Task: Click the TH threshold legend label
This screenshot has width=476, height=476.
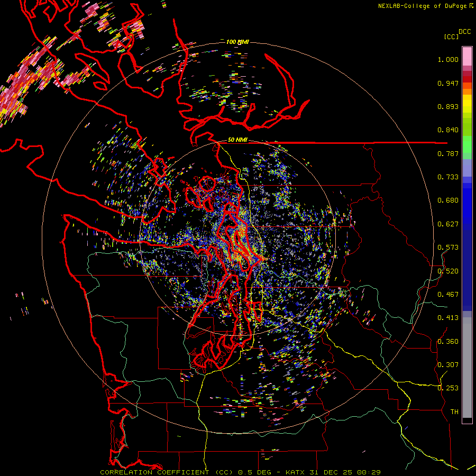Action: click(454, 411)
